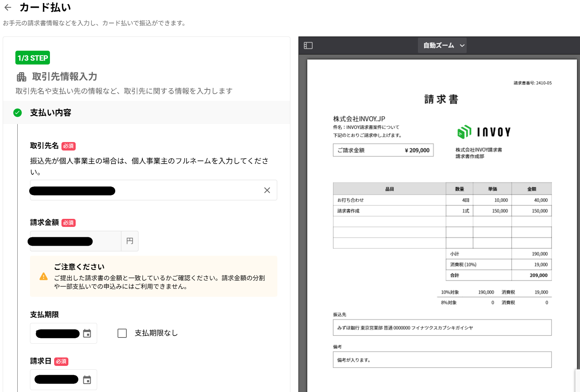Click the 品目 column header
The image size is (580, 392).
(x=389, y=189)
